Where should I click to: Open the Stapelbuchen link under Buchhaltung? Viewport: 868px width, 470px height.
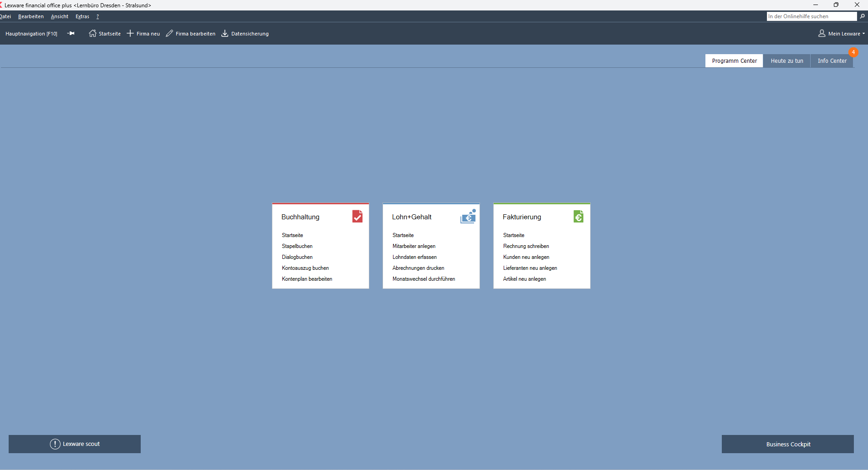(x=297, y=246)
